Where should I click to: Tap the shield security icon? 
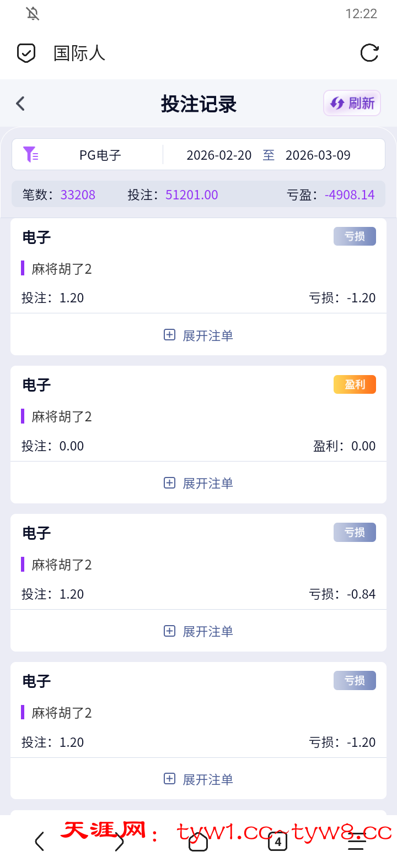click(x=26, y=53)
